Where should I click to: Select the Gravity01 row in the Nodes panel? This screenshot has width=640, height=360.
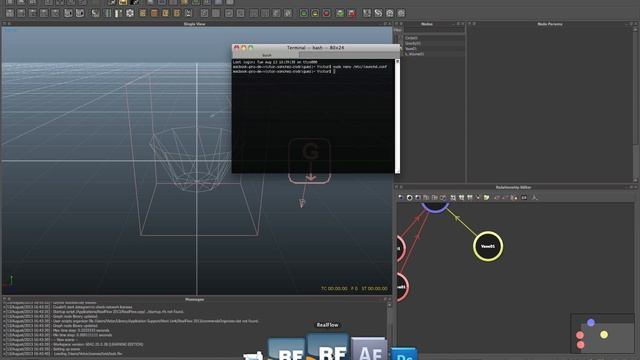434,43
